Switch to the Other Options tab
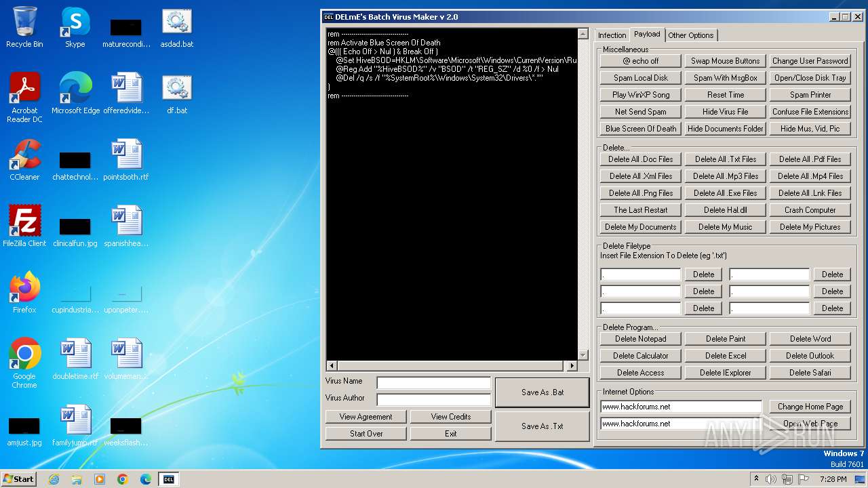The height and width of the screenshot is (488, 868). (x=690, y=35)
